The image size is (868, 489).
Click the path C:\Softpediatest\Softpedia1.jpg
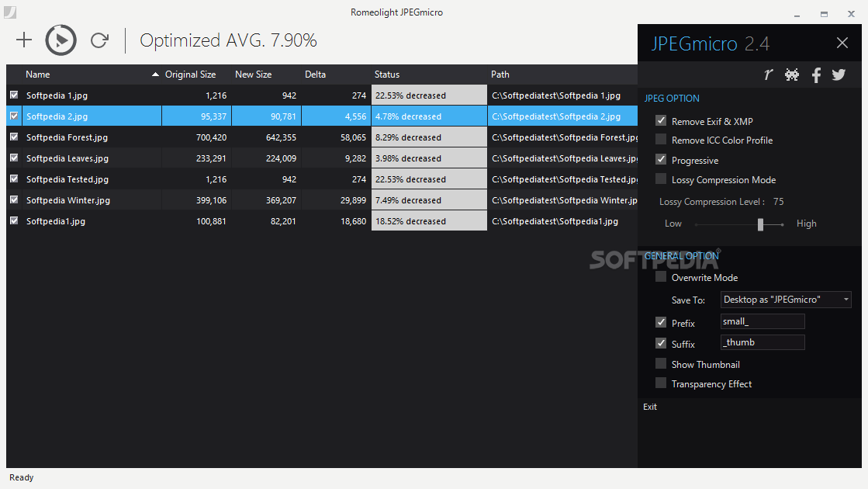click(x=555, y=221)
